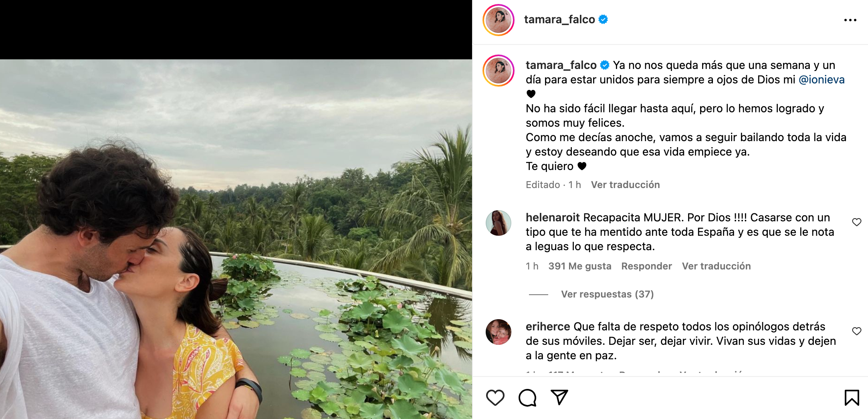Image resolution: width=868 pixels, height=419 pixels.
Task: View the 391 Me gusta likes list
Action: coord(579,266)
